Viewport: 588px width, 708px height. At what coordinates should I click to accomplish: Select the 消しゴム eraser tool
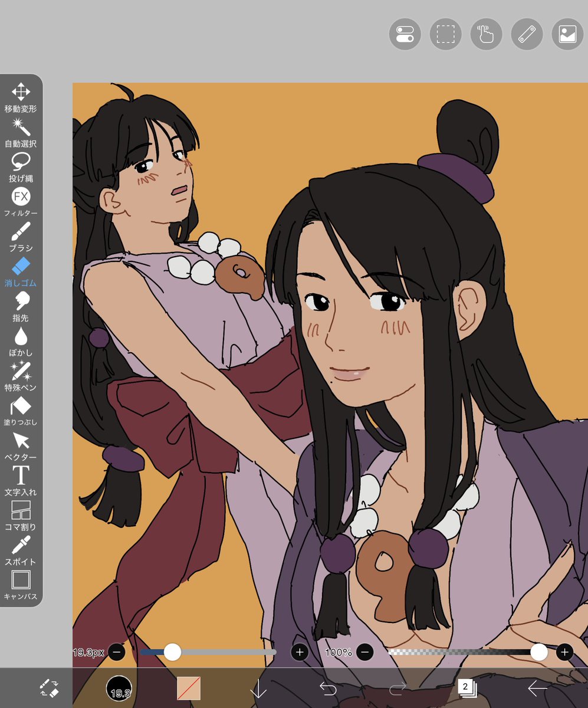(21, 272)
